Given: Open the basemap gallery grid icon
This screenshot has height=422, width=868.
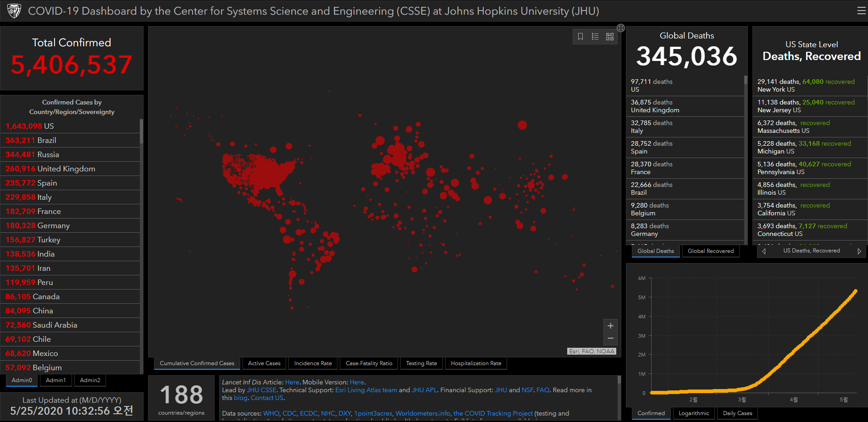Looking at the screenshot, I should (610, 37).
